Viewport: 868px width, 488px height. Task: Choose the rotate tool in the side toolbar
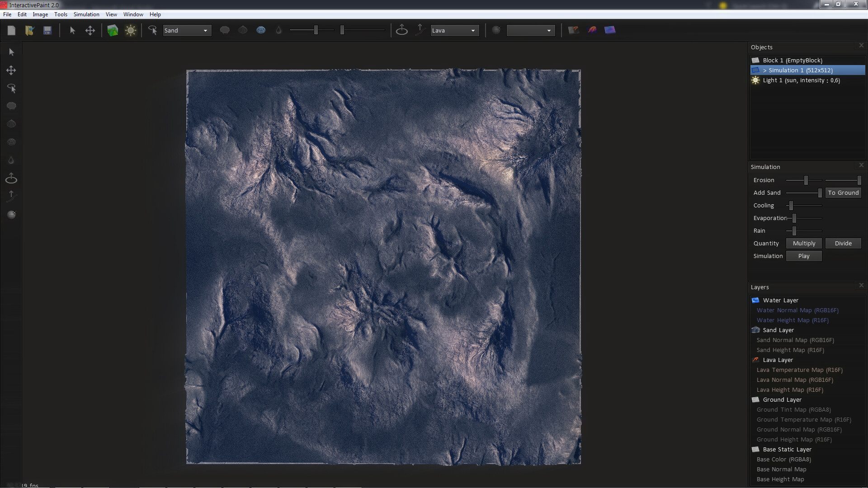[11, 89]
